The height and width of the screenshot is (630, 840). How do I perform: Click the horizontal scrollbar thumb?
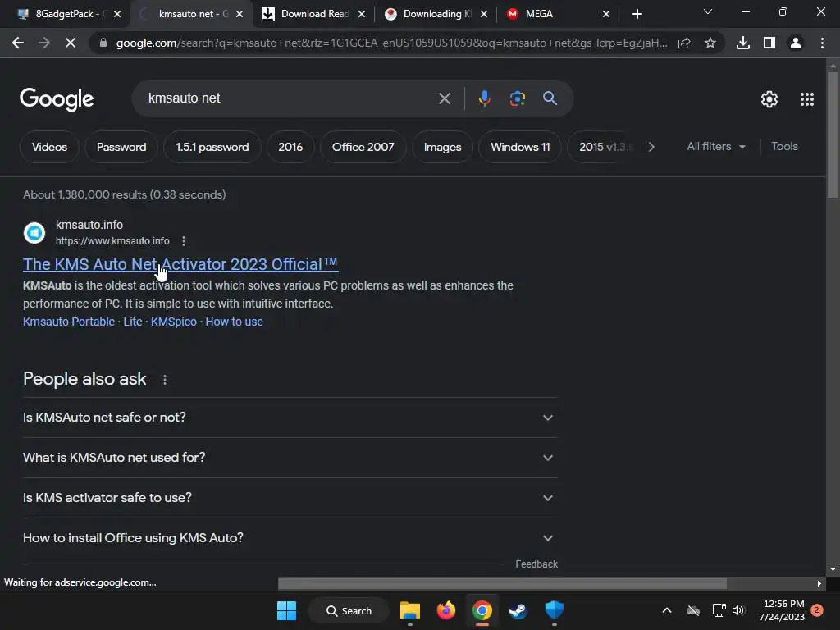503,583
